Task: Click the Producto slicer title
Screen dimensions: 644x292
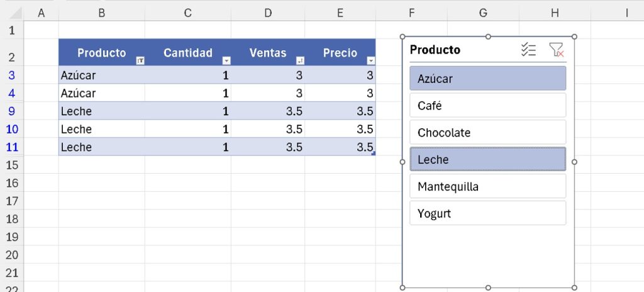Action: point(435,50)
